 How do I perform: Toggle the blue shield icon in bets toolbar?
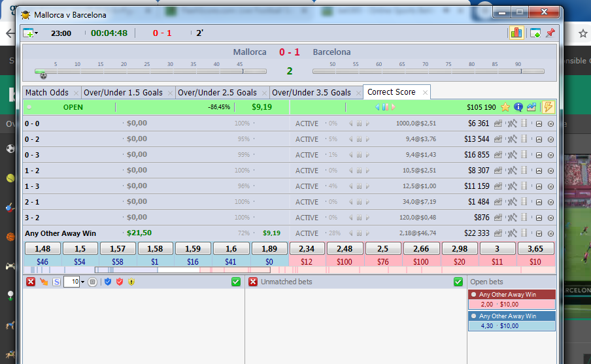click(108, 282)
